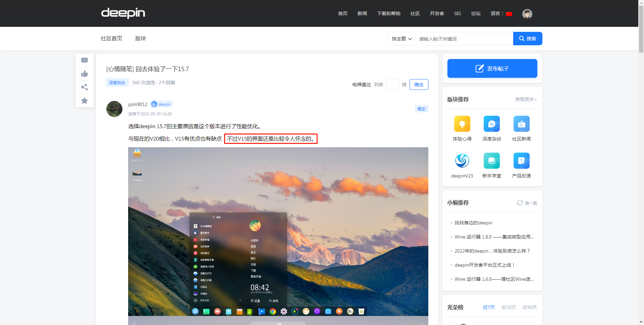Open the 产品反馈 board icon
Image resolution: width=644 pixels, height=325 pixels.
[x=522, y=161]
